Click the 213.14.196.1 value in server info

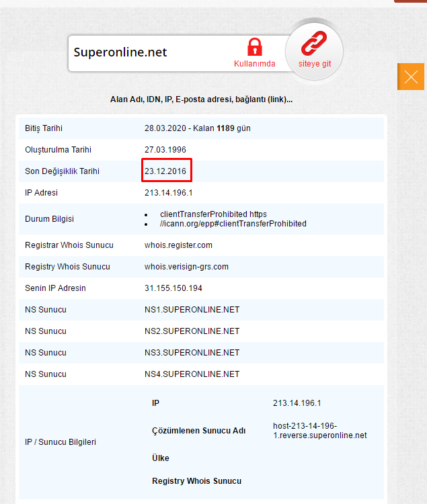pos(297,403)
